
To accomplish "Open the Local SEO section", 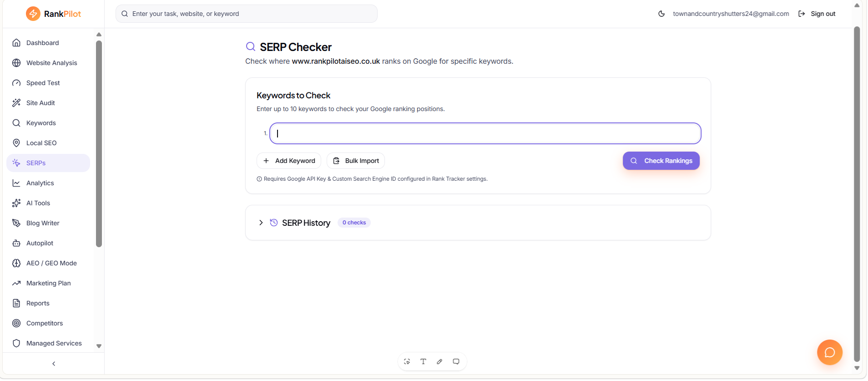I will click(48, 143).
